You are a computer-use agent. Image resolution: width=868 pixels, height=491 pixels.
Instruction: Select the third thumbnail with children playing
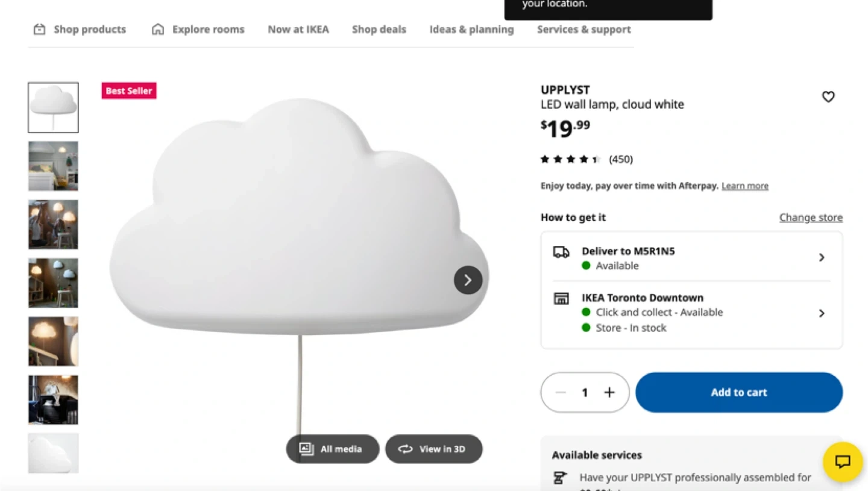(x=53, y=224)
